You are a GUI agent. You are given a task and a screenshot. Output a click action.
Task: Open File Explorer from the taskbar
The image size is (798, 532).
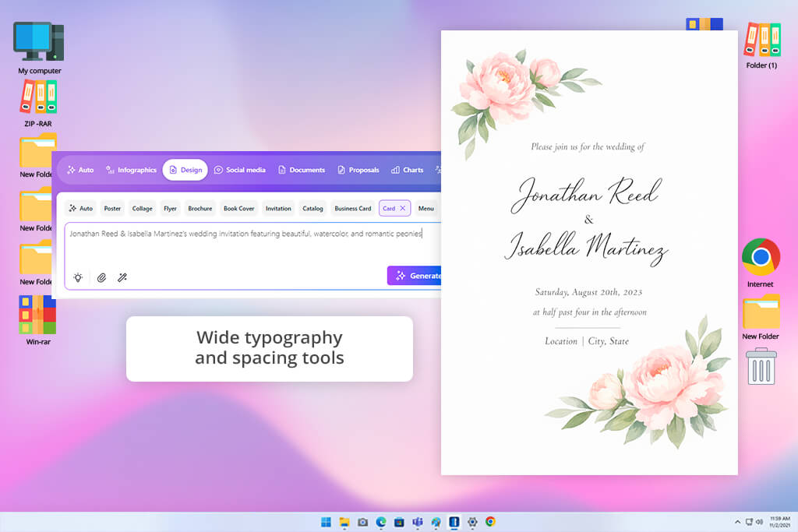pyautogui.click(x=344, y=522)
